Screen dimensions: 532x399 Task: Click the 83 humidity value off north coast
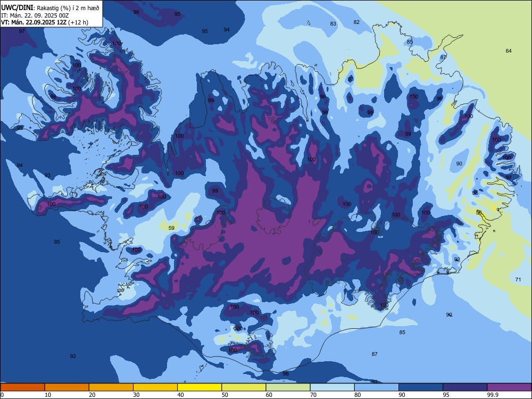tap(333, 24)
